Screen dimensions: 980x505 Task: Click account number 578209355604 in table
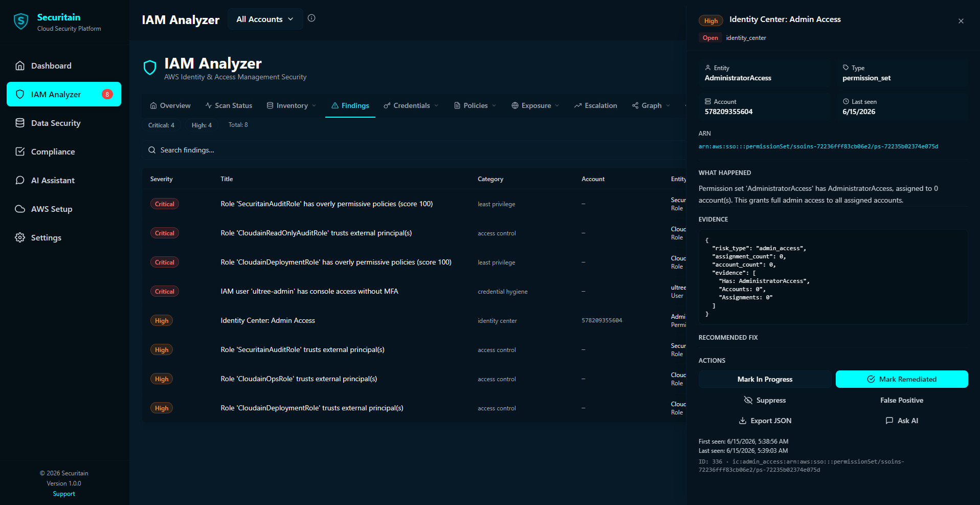click(x=602, y=320)
